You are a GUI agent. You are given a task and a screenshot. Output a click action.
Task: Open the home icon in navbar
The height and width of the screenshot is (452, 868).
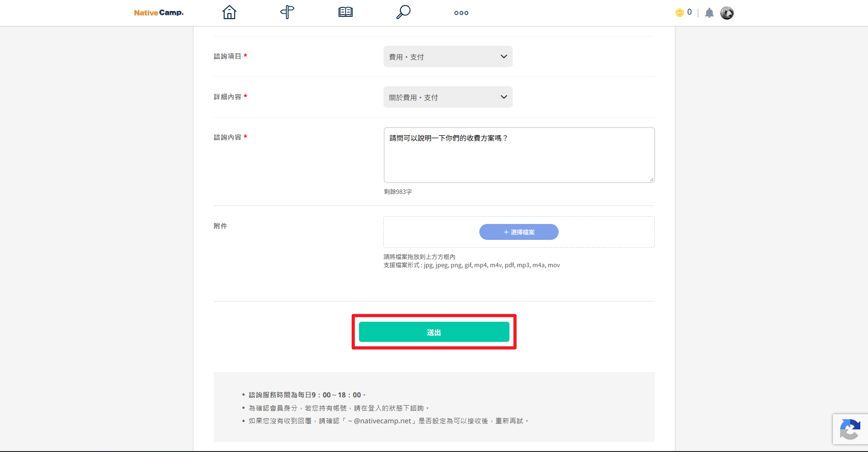click(x=229, y=12)
